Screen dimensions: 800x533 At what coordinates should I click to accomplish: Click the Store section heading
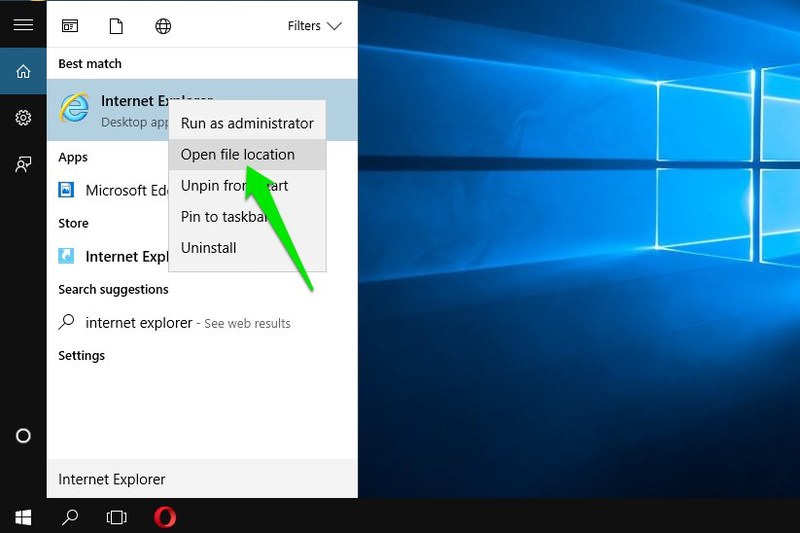(x=73, y=223)
